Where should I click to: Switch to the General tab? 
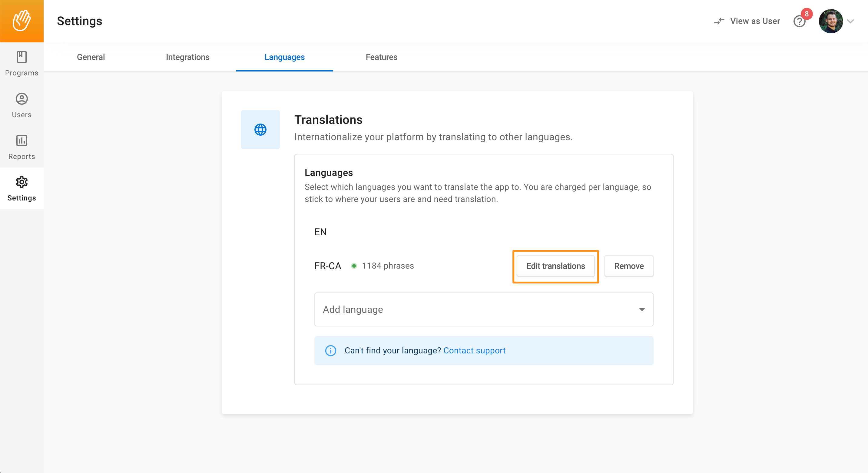[x=91, y=57]
